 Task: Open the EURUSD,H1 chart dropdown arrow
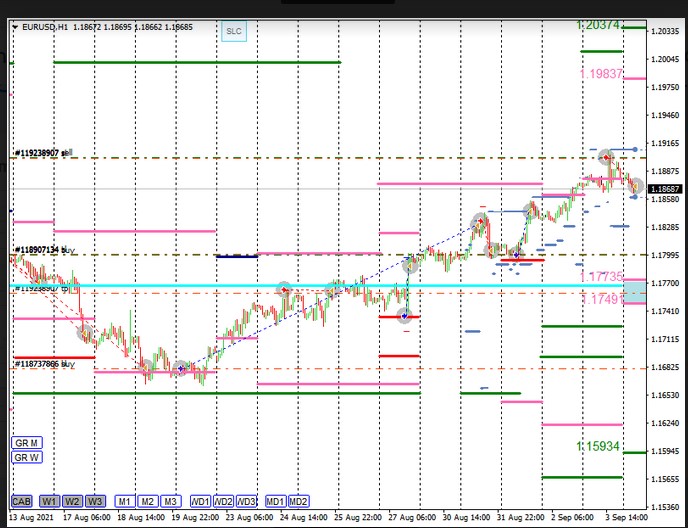pyautogui.click(x=15, y=28)
